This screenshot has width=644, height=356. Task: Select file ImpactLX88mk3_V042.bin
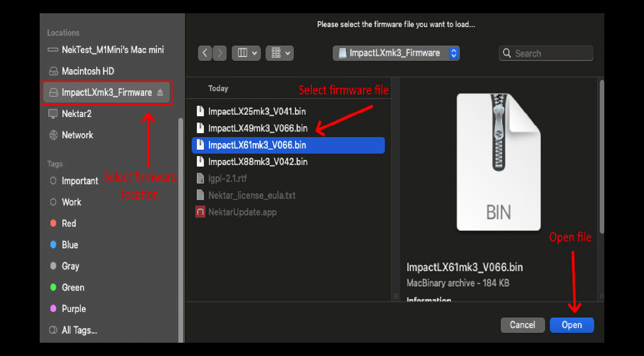pos(288,162)
